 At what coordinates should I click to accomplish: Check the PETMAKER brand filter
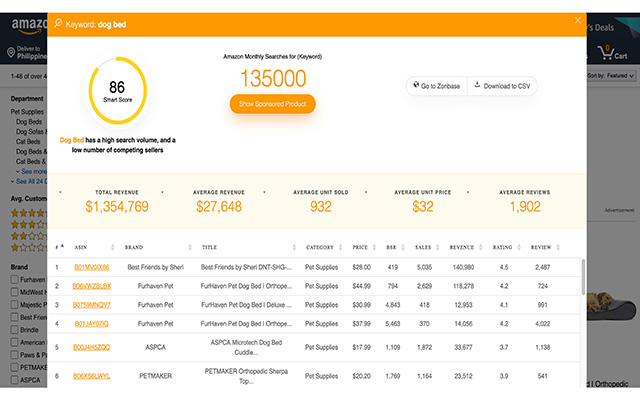tap(14, 367)
